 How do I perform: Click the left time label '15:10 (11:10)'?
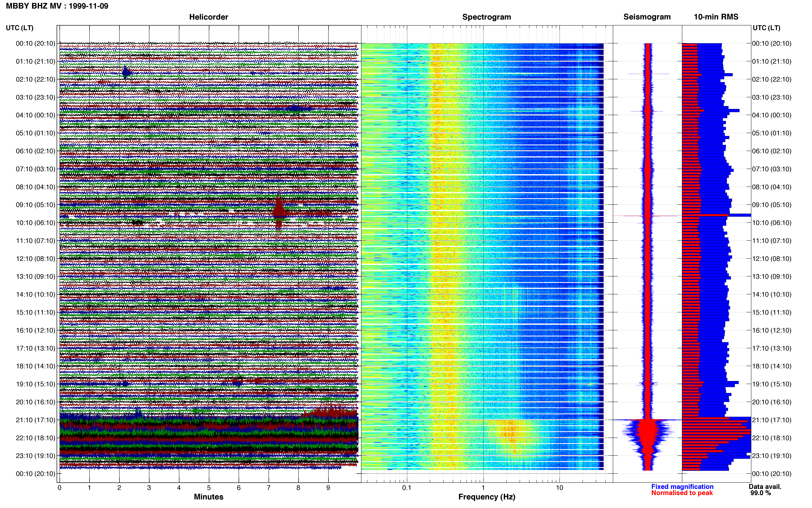point(35,313)
